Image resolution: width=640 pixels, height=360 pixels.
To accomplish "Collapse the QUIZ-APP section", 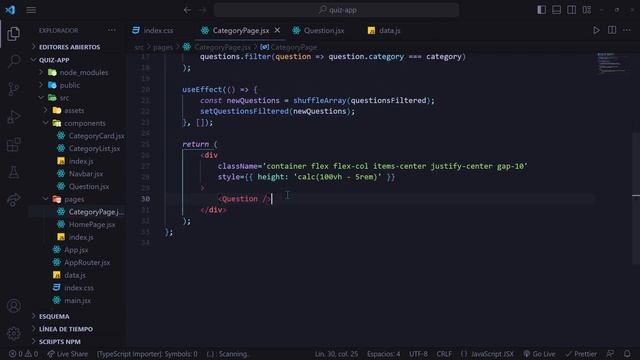I will [54, 60].
